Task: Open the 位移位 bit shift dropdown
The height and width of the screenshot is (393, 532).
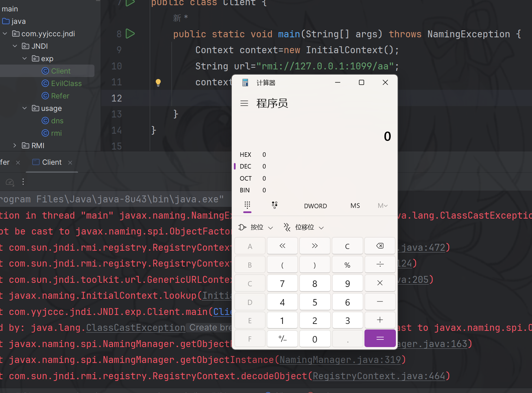Action: click(x=304, y=227)
